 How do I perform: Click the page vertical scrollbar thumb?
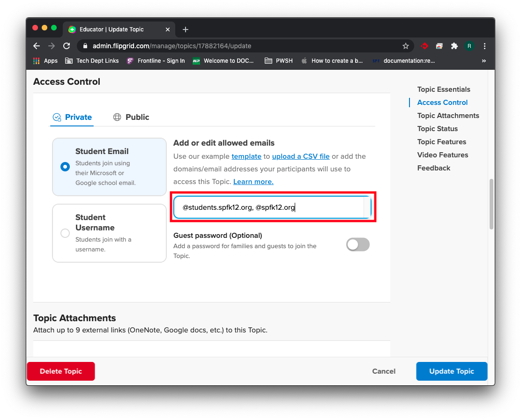click(x=491, y=204)
